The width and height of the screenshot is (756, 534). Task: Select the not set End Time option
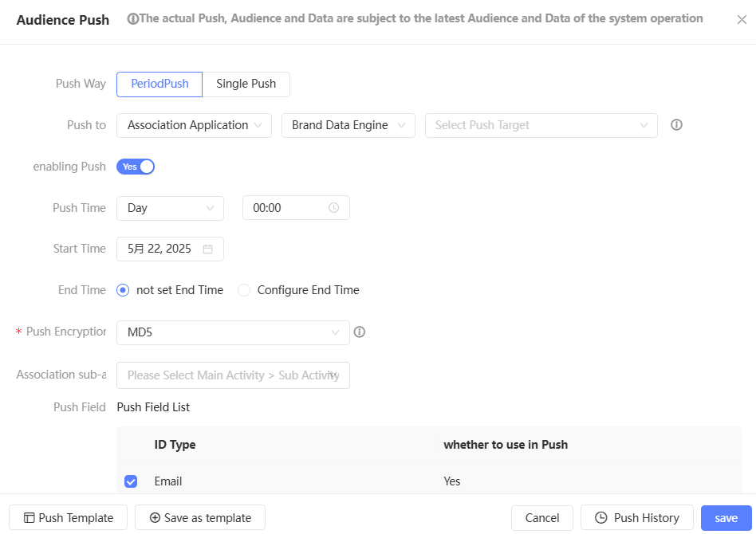tap(123, 290)
